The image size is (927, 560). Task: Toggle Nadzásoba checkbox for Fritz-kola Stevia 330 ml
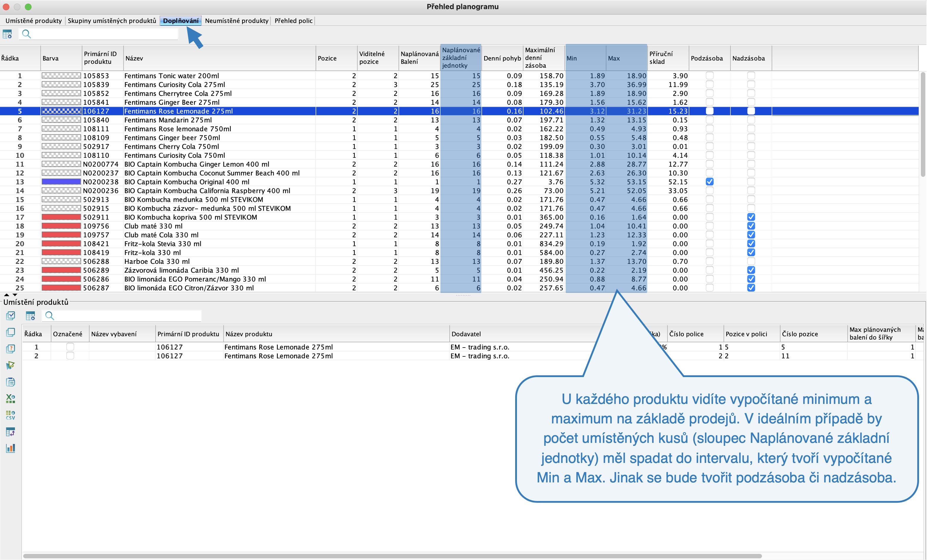point(751,244)
